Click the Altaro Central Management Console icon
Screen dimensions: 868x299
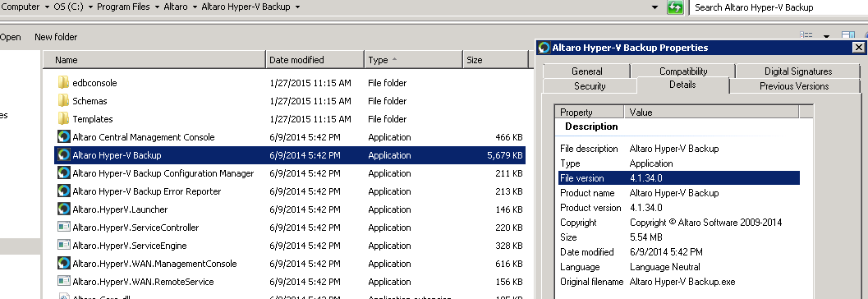click(64, 137)
